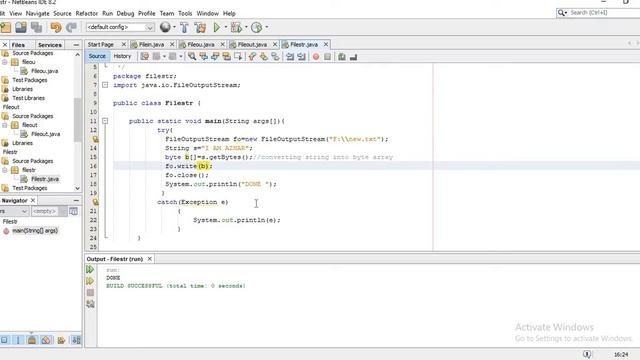Viewport: 640px width, 360px height.
Task: Click the Toggle Bookmark icon
Action: point(275,57)
